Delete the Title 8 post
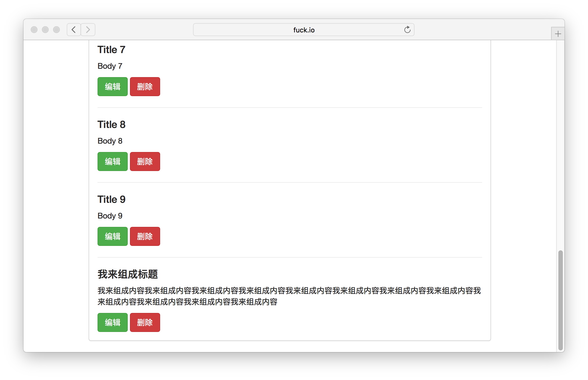The height and width of the screenshot is (380, 588). tap(145, 161)
